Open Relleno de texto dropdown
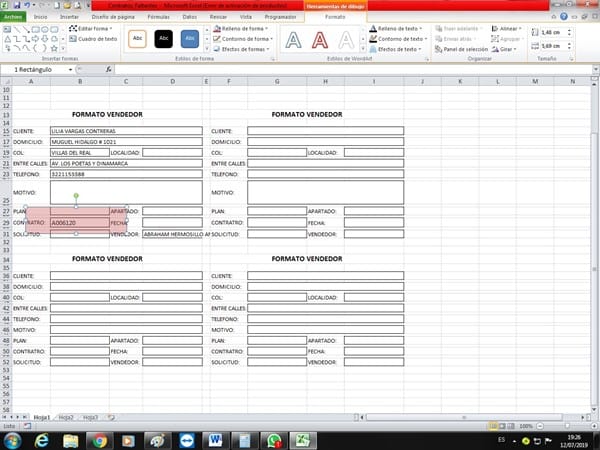This screenshot has height=450, width=600. click(396, 29)
